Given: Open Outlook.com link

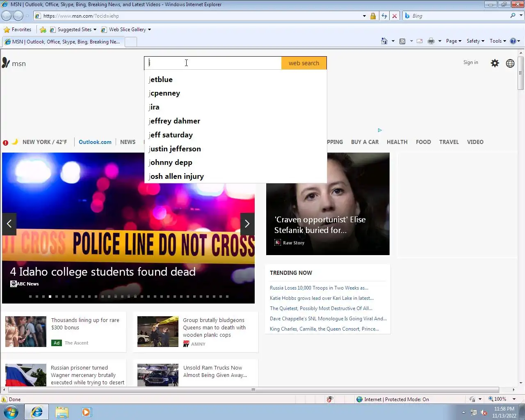Looking at the screenshot, I should tap(95, 142).
